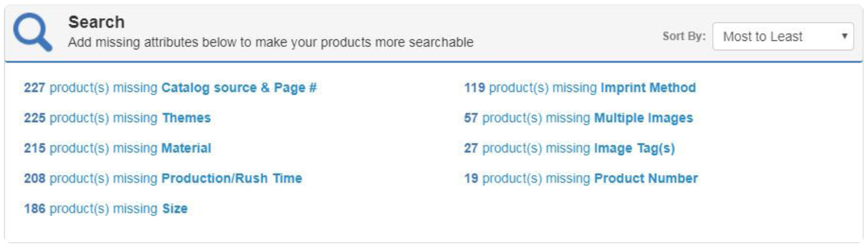View products missing Image Tag(s)

click(569, 148)
